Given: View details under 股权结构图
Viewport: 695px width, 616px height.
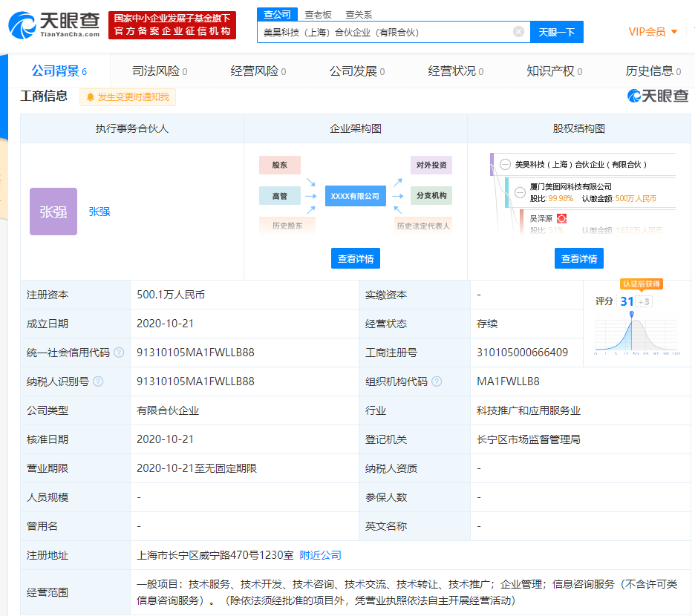Looking at the screenshot, I should (x=579, y=258).
